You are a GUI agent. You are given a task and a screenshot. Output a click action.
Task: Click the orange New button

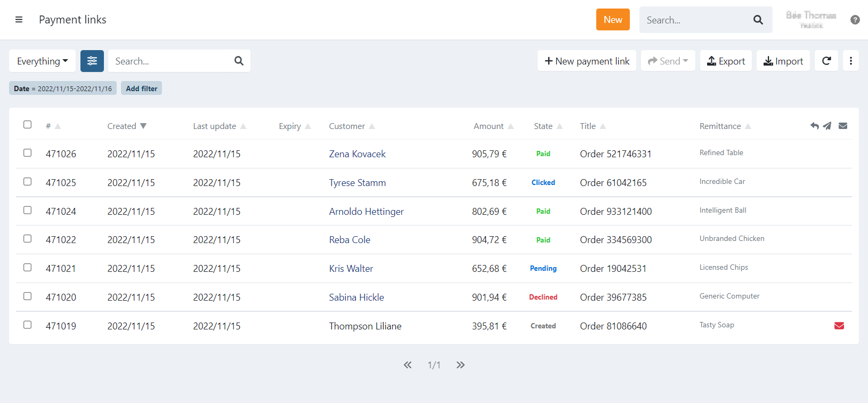click(613, 20)
